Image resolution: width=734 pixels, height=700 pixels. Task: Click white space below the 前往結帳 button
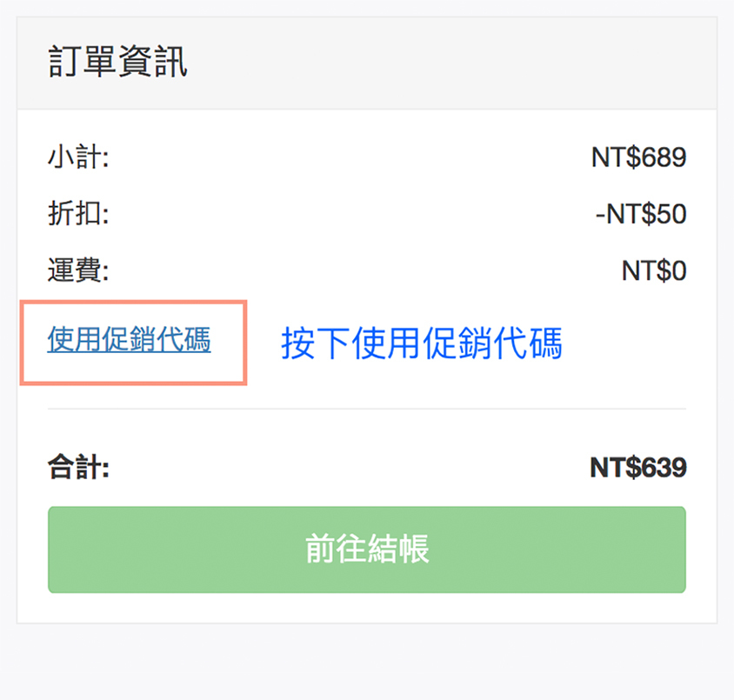pos(366,608)
